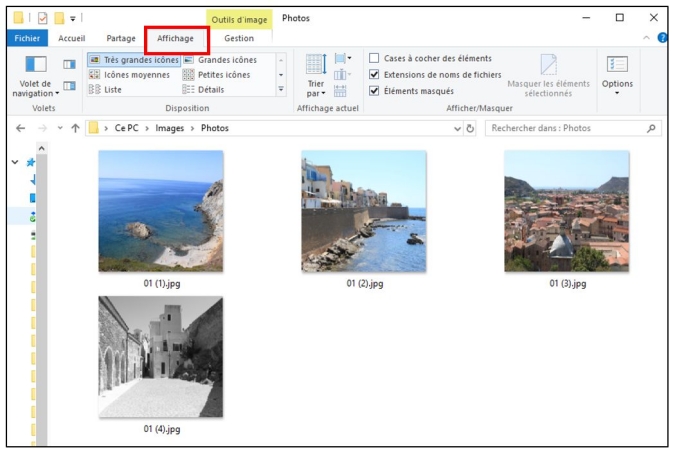The width and height of the screenshot is (675, 450).
Task: Collapse the ribbon with the chevron arrow
Action: (x=647, y=38)
